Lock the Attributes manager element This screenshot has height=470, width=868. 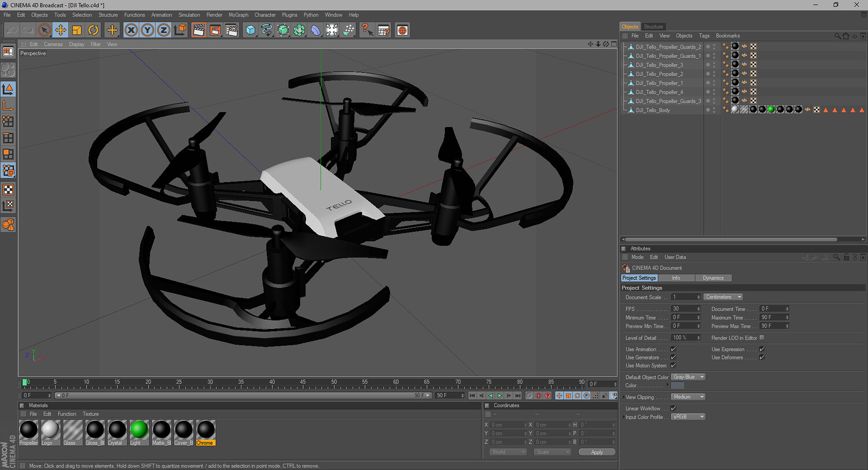point(847,257)
